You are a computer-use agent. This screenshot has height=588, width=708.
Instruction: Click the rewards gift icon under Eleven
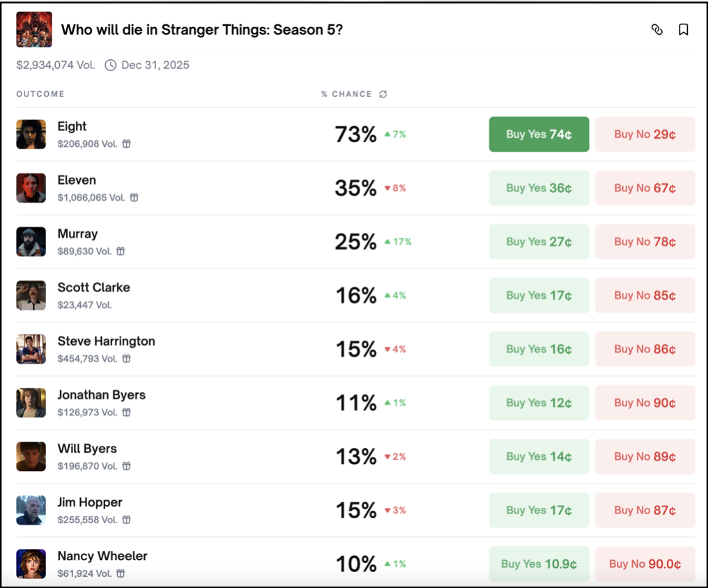click(x=134, y=197)
